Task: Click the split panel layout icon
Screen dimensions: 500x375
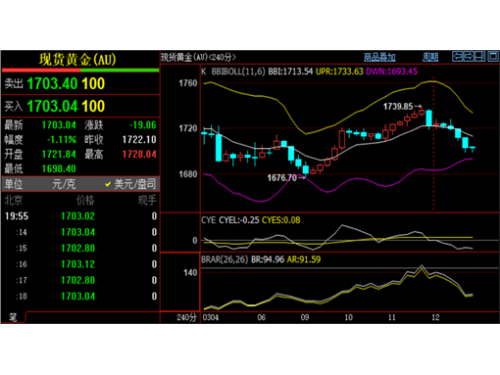Action: coord(480,56)
